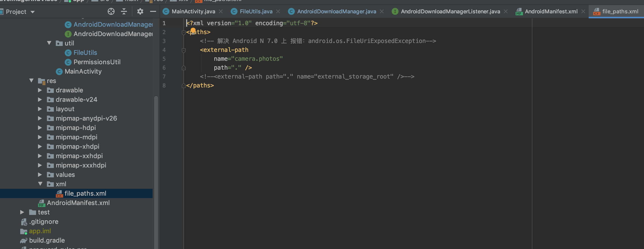Click the xml folder icon

tap(50, 184)
